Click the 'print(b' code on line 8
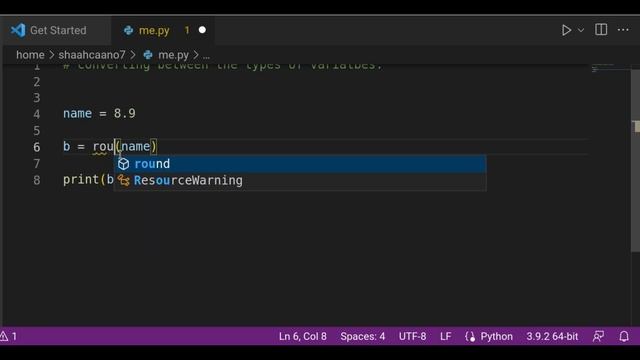640x360 pixels. (88, 180)
